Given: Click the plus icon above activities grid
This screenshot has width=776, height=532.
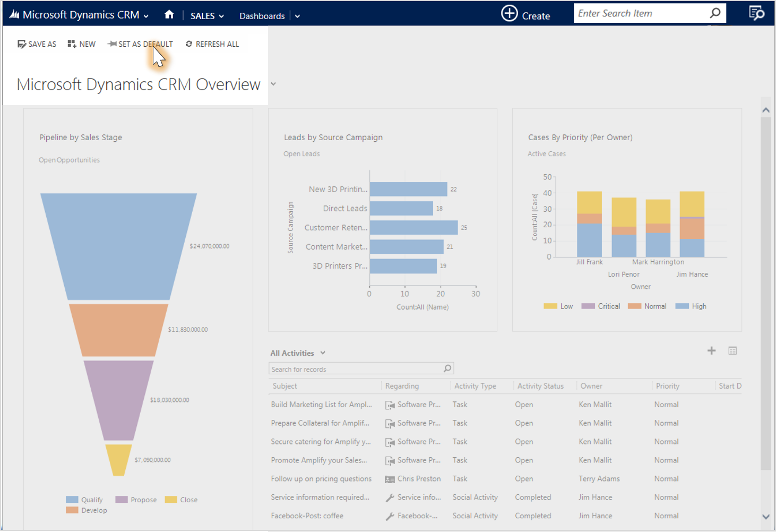Looking at the screenshot, I should pyautogui.click(x=711, y=350).
